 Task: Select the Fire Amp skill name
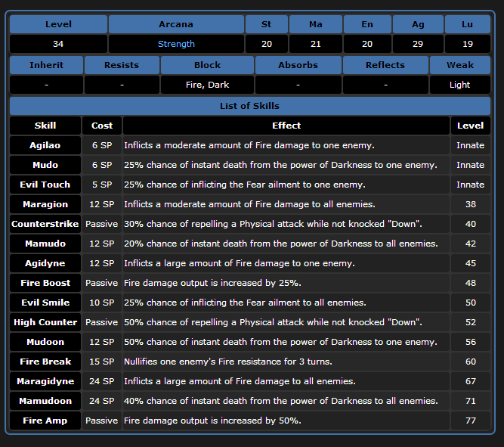click(45, 421)
